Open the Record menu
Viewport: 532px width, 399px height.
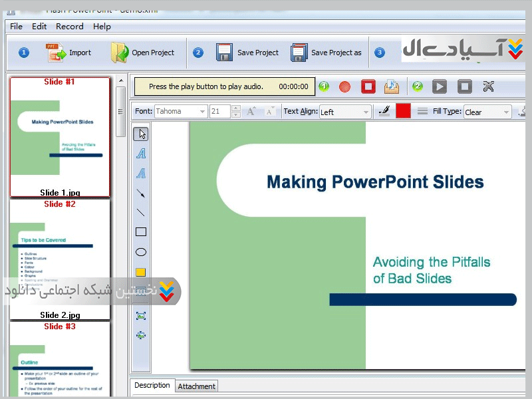[69, 27]
